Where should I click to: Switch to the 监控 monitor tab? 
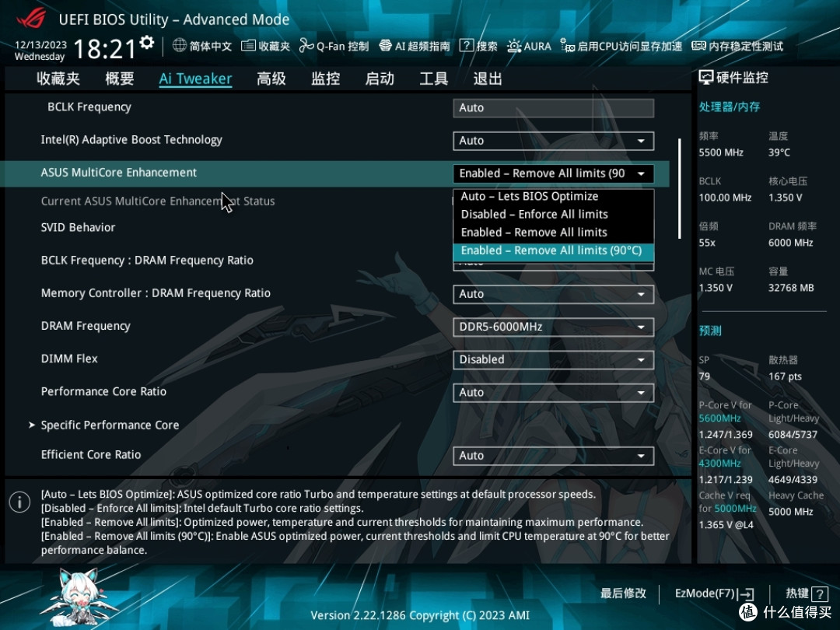[325, 79]
